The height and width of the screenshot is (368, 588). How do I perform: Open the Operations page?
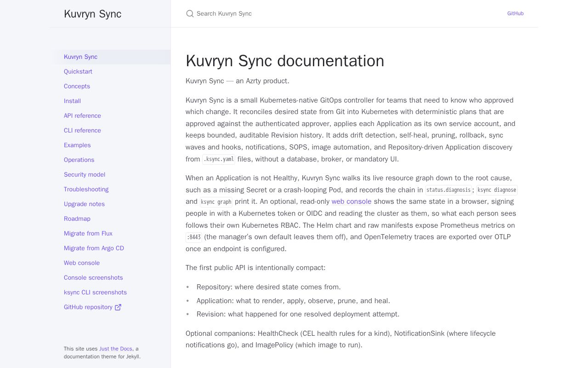tap(79, 160)
